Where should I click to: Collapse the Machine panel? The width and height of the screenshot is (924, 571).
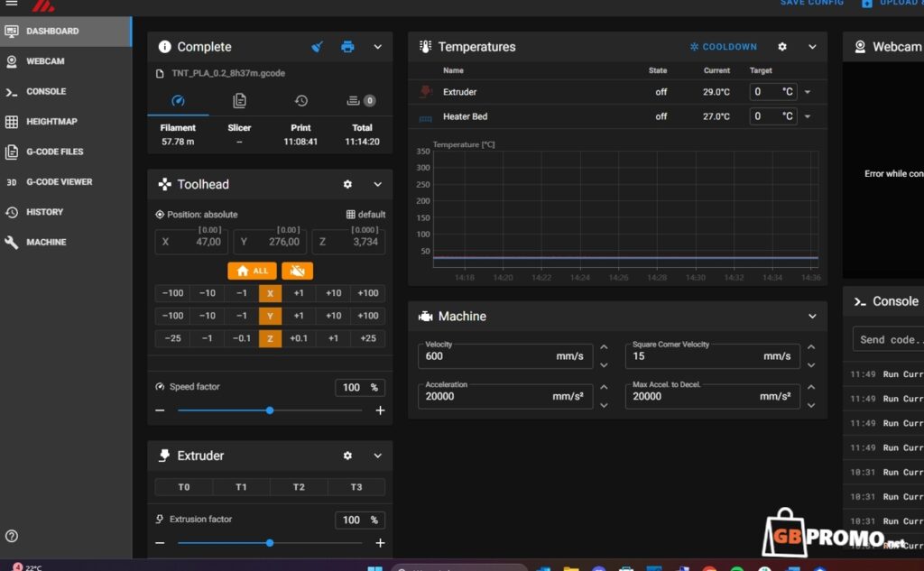[812, 317]
